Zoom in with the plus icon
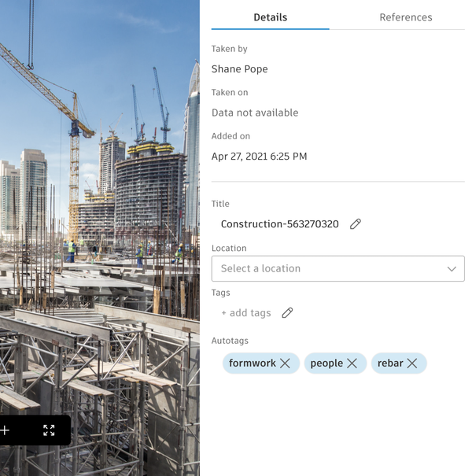This screenshot has width=472, height=476. click(5, 430)
